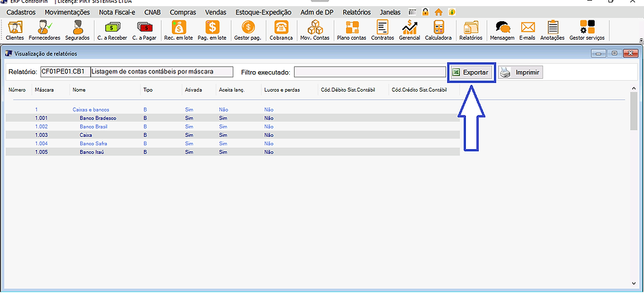Open C. a Pagar (accounts payable)
The height and width of the screenshot is (308, 644).
click(145, 31)
